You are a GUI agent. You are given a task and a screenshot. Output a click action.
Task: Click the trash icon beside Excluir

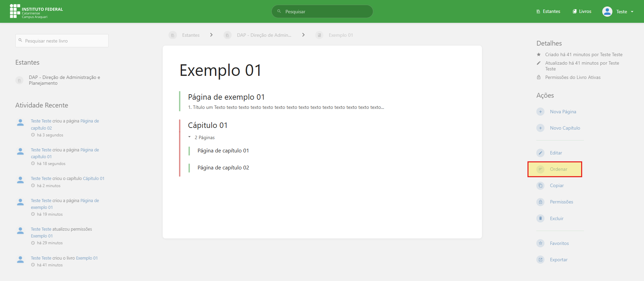[540, 218]
